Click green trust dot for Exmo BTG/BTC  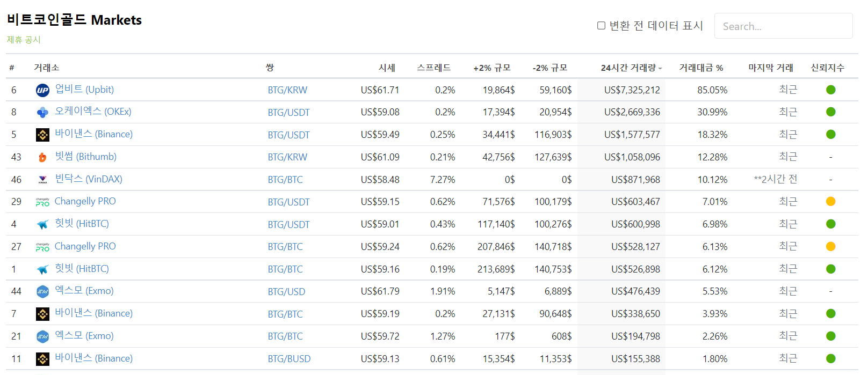point(830,336)
